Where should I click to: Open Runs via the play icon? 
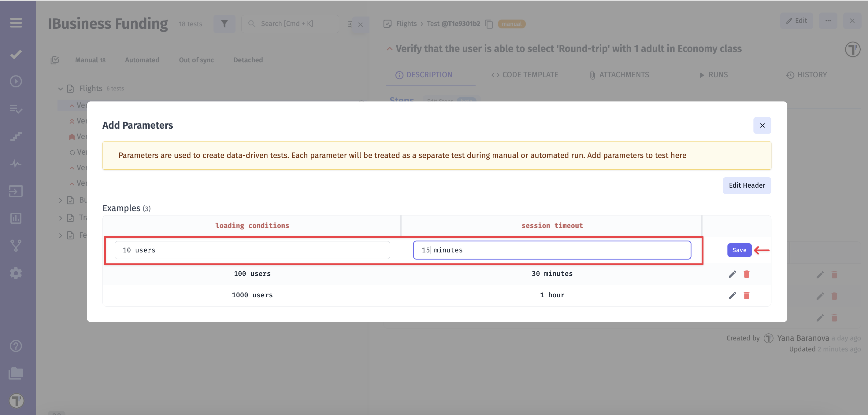point(16,81)
